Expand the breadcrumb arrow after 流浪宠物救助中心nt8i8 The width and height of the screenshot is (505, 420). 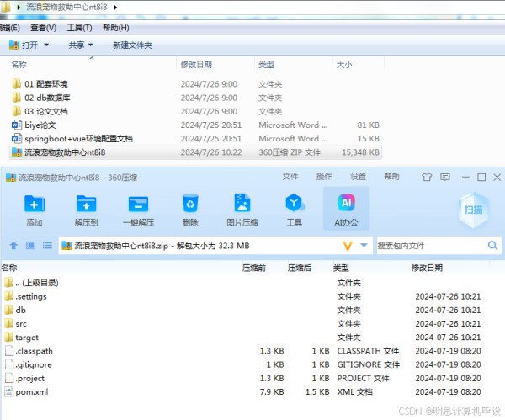[x=115, y=7]
